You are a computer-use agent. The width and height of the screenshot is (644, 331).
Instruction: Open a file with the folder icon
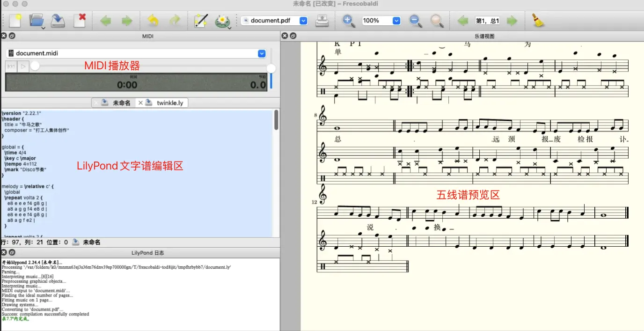tap(36, 21)
